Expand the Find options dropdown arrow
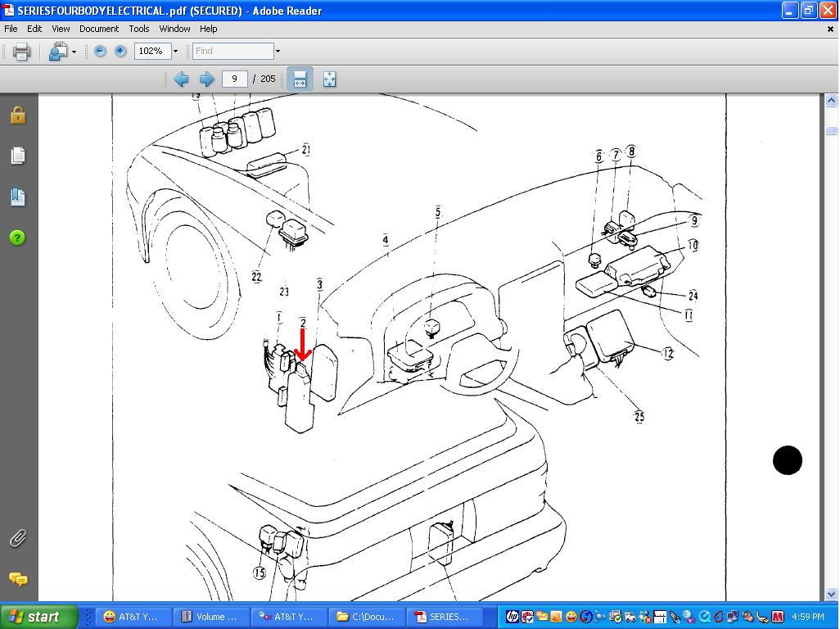 278,52
